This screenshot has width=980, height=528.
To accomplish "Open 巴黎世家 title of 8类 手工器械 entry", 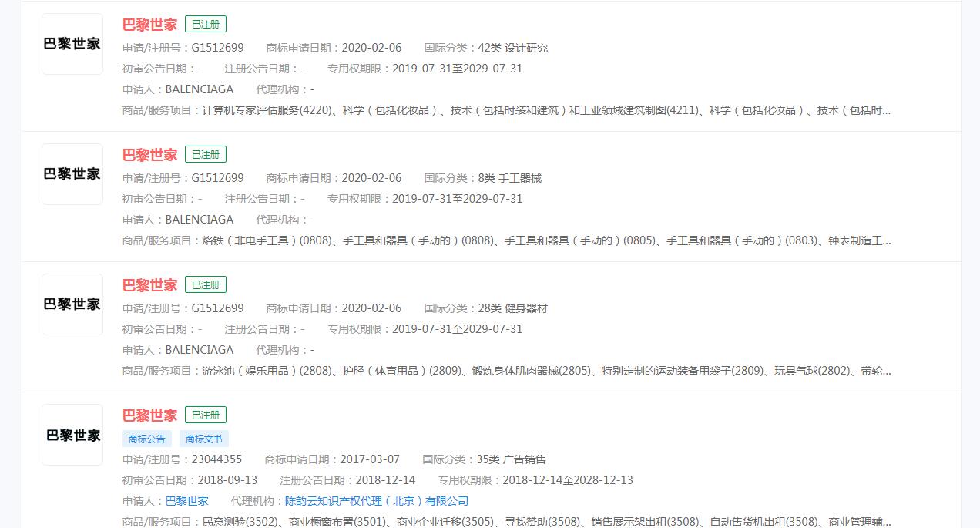I will point(149,155).
